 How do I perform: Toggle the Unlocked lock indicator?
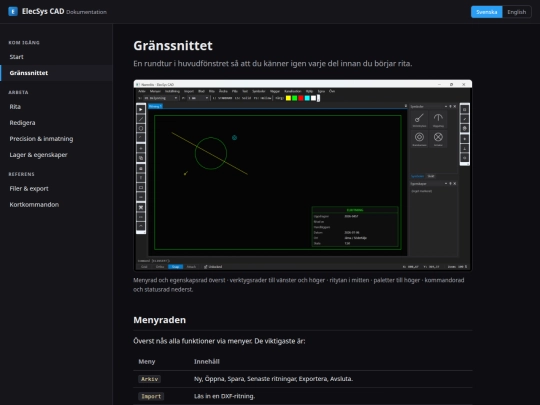(x=213, y=267)
